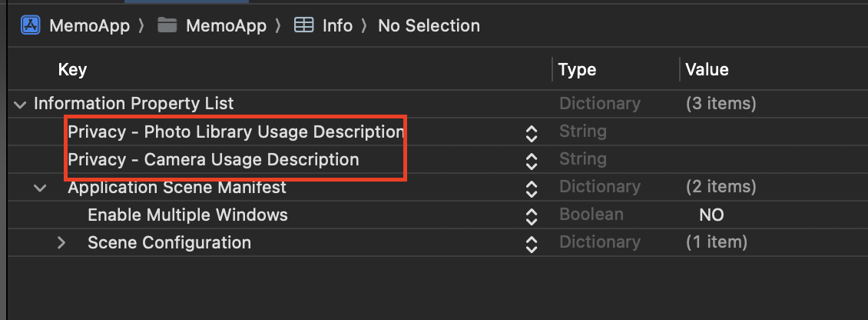Click the Info plist table icon

pos(303,25)
